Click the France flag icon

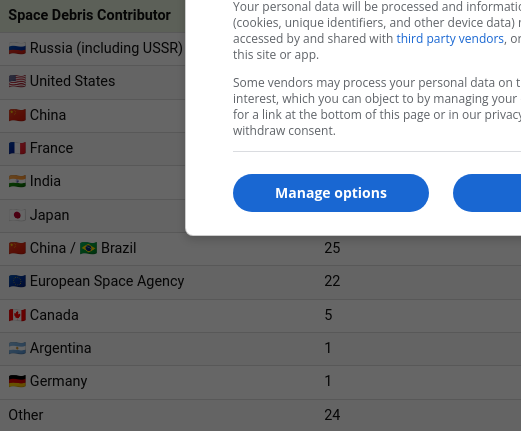17,148
